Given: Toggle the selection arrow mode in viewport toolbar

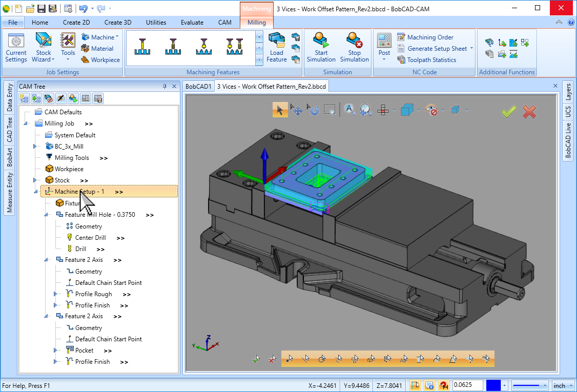Looking at the screenshot, I should tap(280, 110).
